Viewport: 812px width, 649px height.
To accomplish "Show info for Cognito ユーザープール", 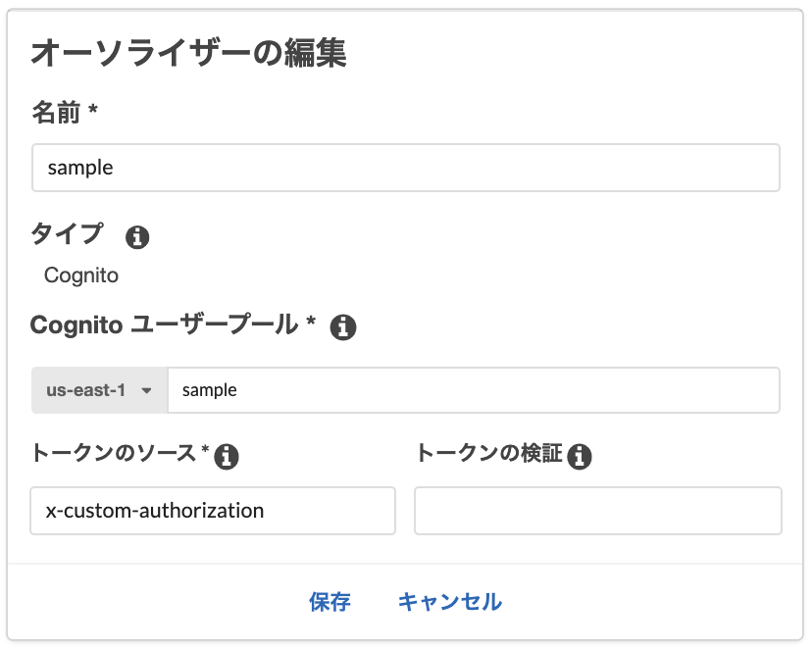I will click(x=342, y=327).
